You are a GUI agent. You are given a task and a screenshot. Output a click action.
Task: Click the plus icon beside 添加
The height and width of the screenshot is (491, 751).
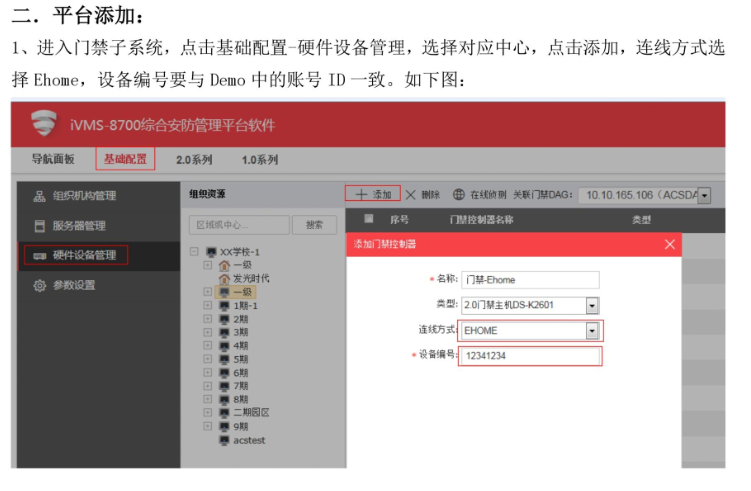point(361,194)
